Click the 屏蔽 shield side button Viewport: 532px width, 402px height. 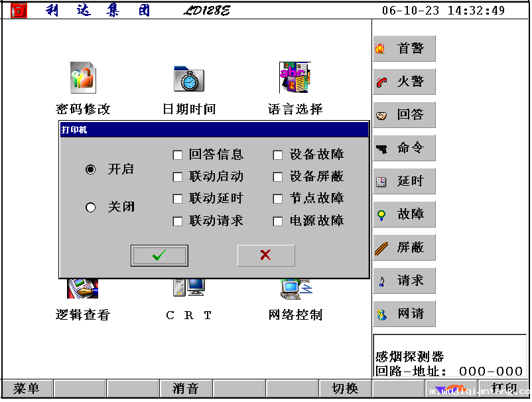click(x=404, y=247)
